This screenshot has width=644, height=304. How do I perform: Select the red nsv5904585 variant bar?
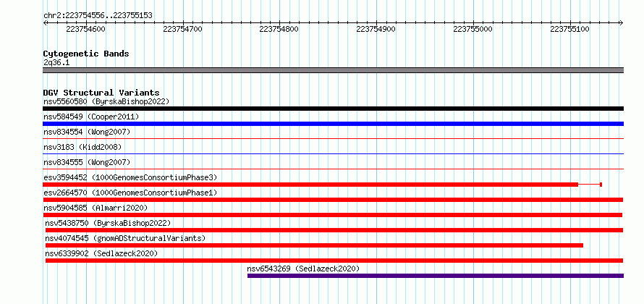pyautogui.click(x=332, y=215)
